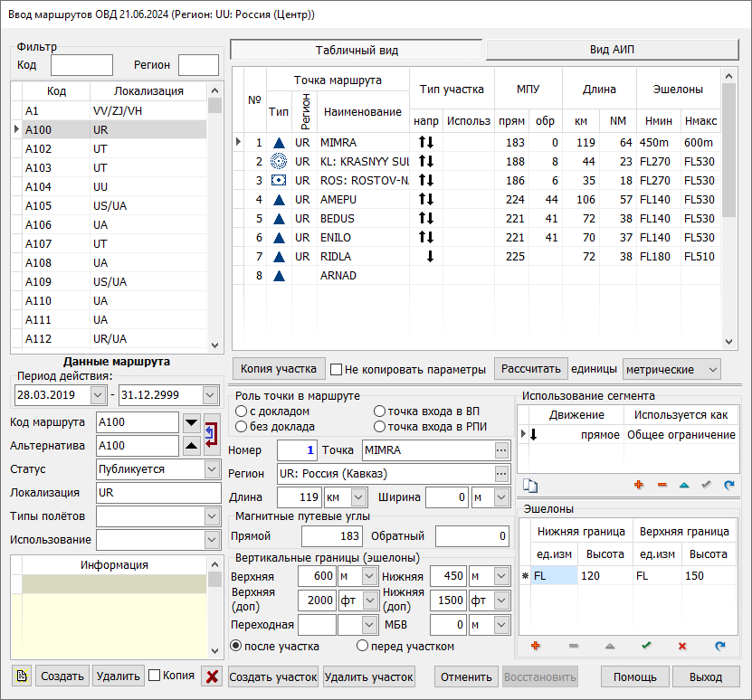Select the Табличный вид tab

357,50
